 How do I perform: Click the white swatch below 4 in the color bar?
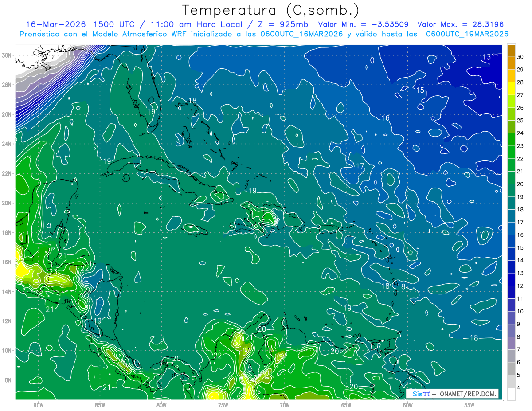[x=511, y=394]
